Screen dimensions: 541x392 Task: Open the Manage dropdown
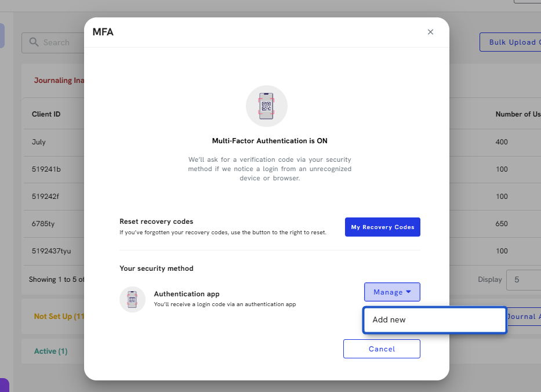point(392,292)
